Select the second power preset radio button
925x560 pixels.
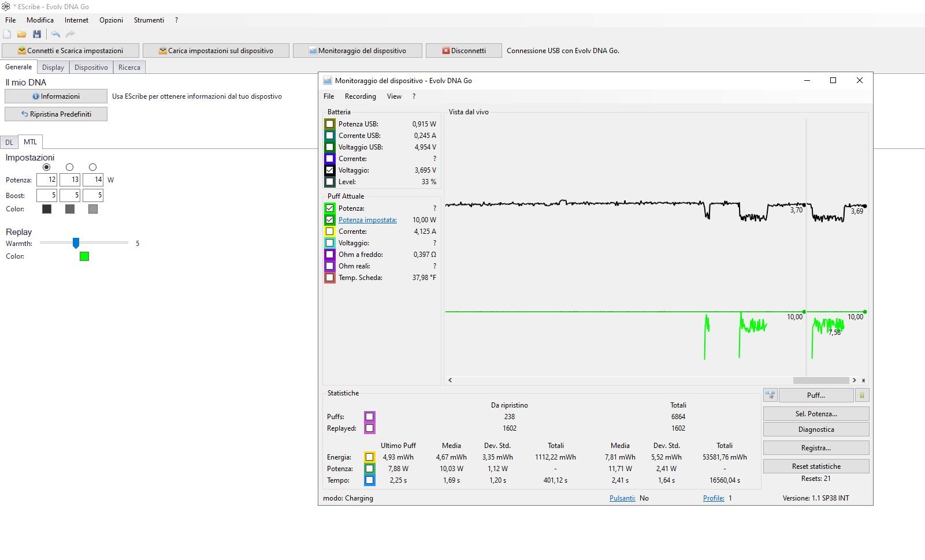70,167
